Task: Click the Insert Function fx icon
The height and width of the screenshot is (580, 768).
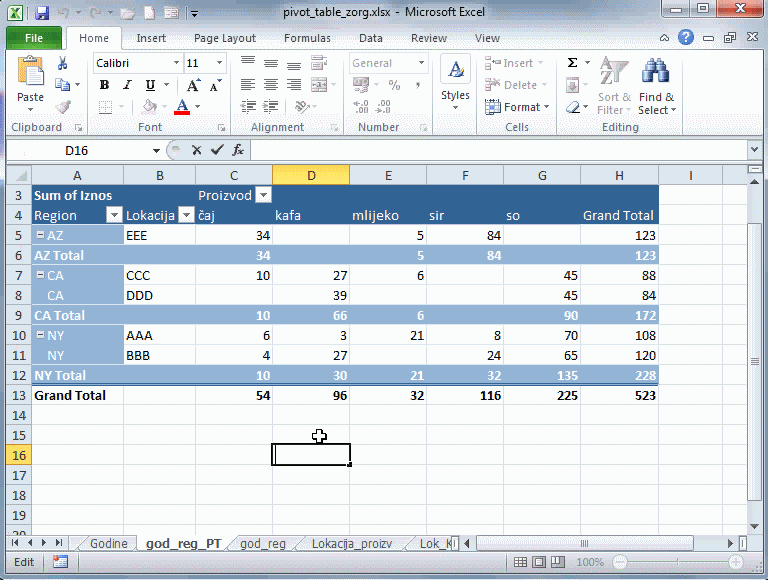Action: coord(238,150)
